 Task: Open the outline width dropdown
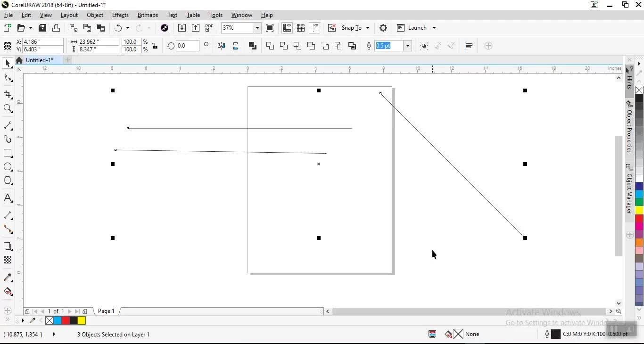point(408,46)
